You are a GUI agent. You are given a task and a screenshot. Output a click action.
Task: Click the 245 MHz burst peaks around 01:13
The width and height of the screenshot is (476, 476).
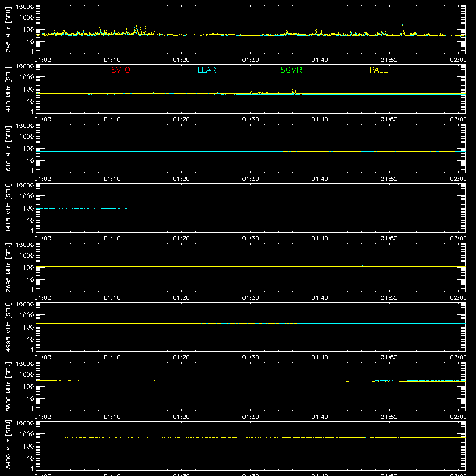click(136, 30)
